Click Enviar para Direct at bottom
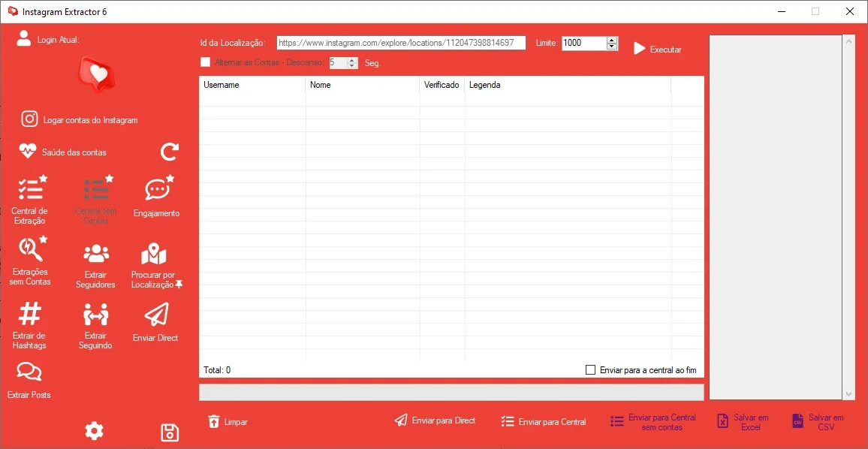The height and width of the screenshot is (449, 868). pyautogui.click(x=435, y=420)
